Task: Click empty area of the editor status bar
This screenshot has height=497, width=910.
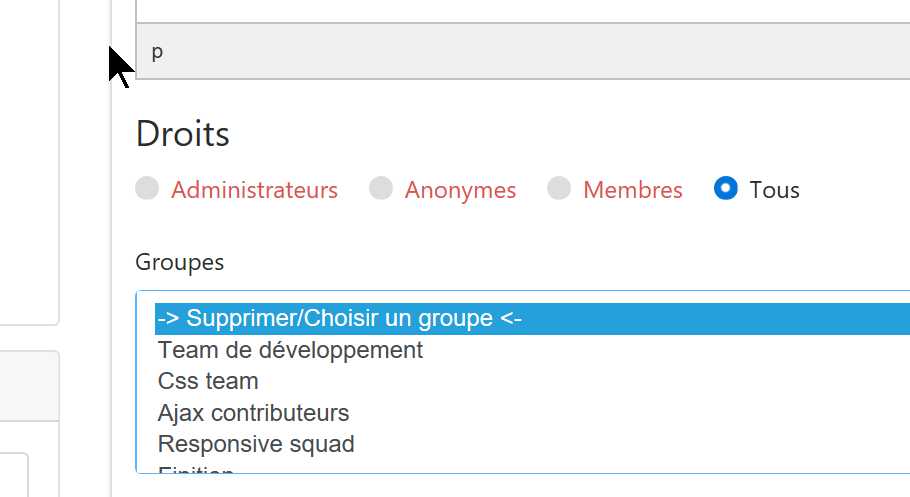Action: (x=520, y=52)
